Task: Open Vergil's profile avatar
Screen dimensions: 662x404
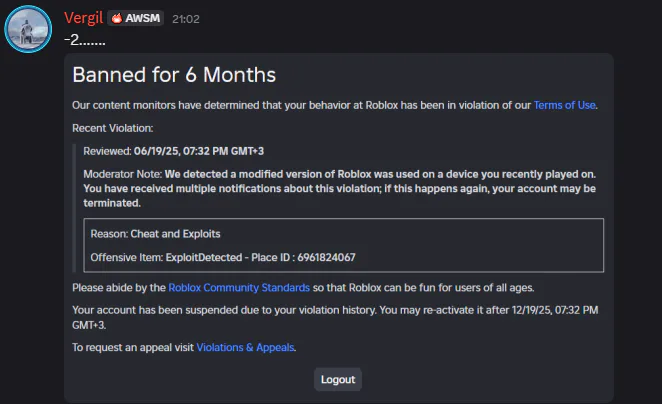Action: (x=28, y=29)
